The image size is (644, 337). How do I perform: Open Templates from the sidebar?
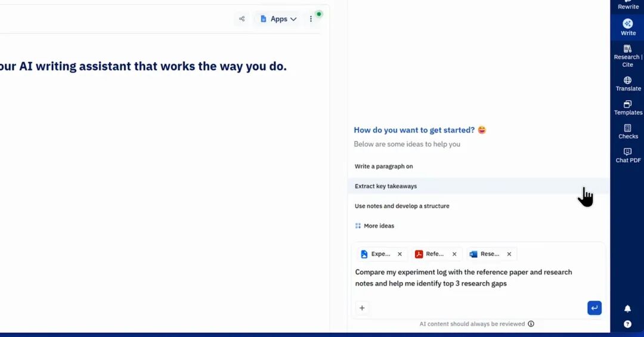tap(628, 107)
